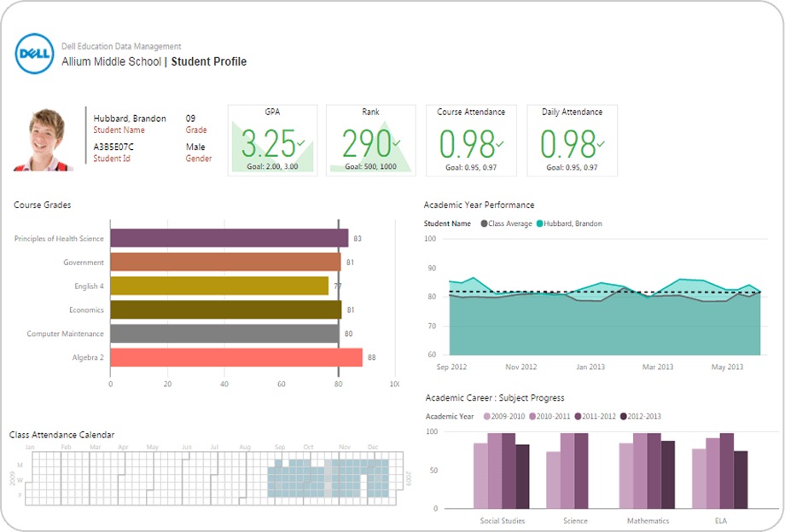Viewport: 785px width, 532px height.
Task: Click the 'Social Studies' axis label
Action: tap(503, 521)
